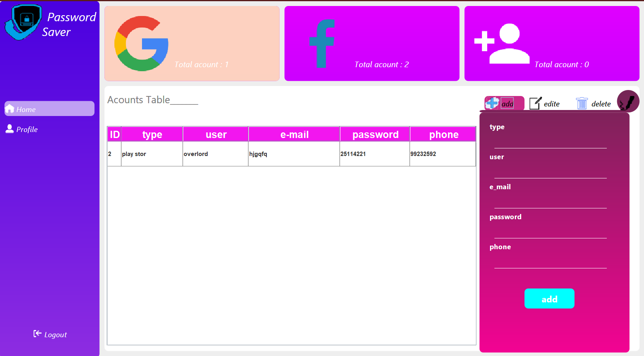Click the round dark avatar icon

pos(628,101)
